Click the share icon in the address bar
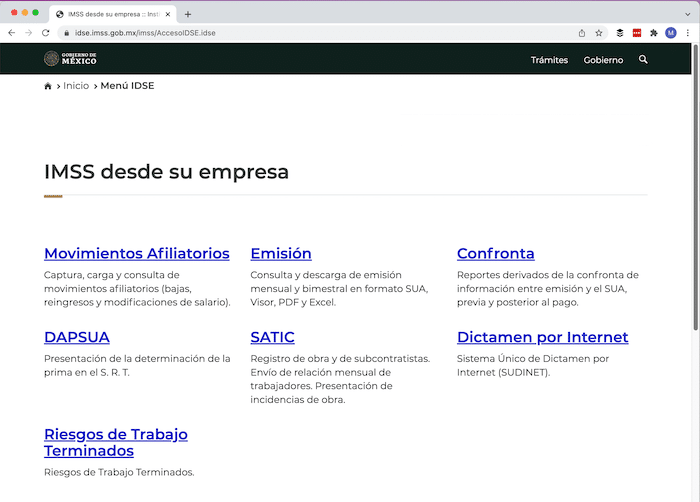The height and width of the screenshot is (502, 700). [x=582, y=33]
